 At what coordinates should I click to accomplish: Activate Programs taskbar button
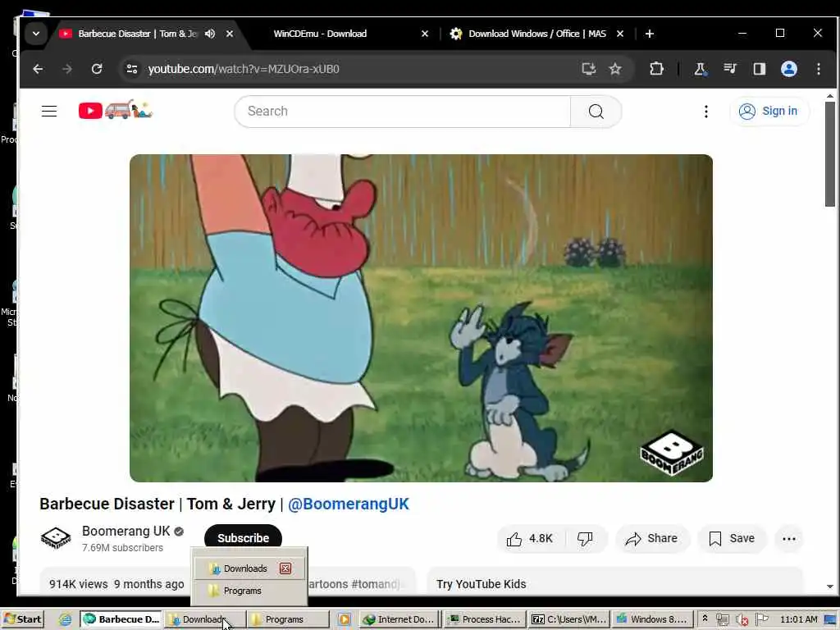[288, 619]
